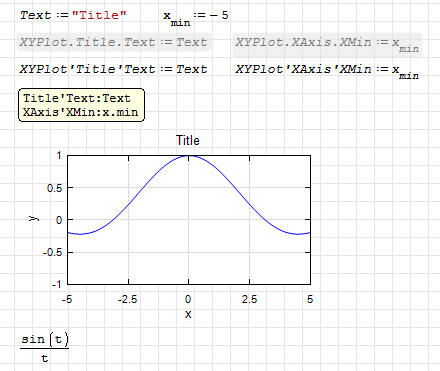This screenshot has height=371, width=440.
Task: Click the 5 tick label on x axis
Action: (310, 299)
